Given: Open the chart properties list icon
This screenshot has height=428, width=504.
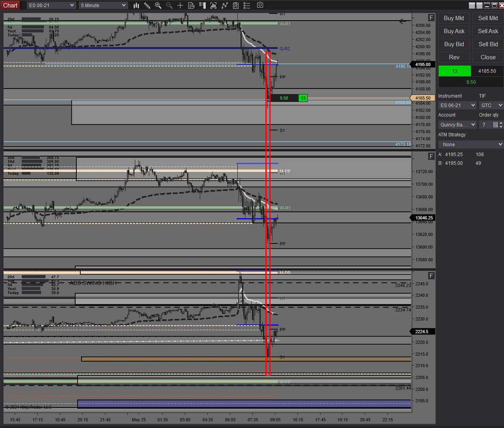Looking at the screenshot, I should point(247,5).
